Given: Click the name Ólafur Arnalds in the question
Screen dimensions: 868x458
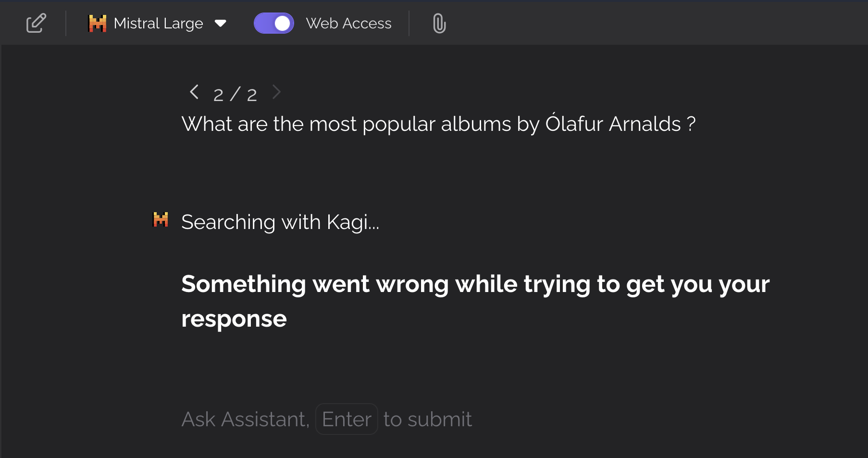Looking at the screenshot, I should click(x=613, y=124).
